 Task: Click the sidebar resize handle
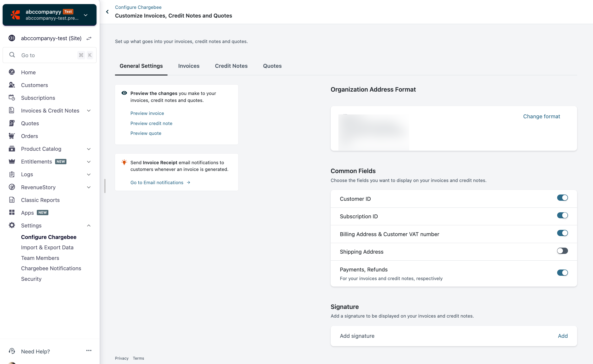point(105,186)
